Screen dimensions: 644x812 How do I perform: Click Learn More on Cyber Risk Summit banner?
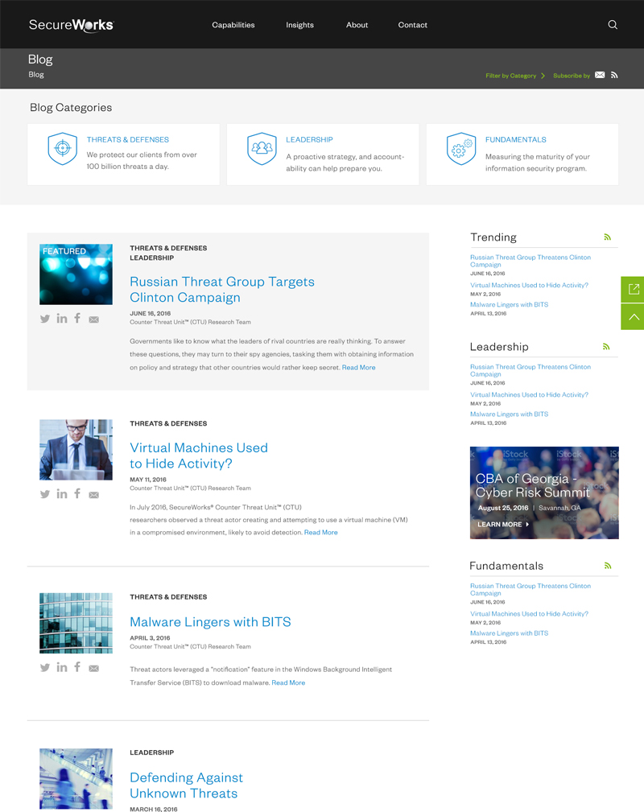click(x=503, y=524)
